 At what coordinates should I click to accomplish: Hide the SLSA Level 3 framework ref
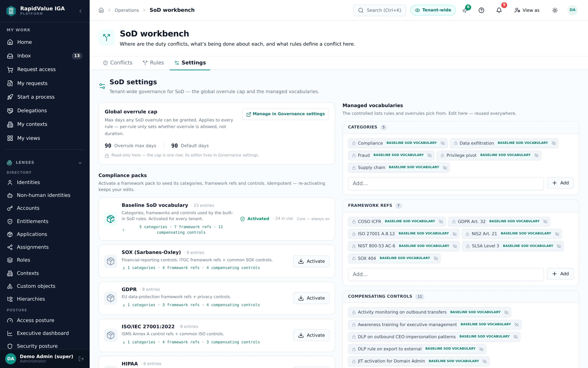click(559, 246)
